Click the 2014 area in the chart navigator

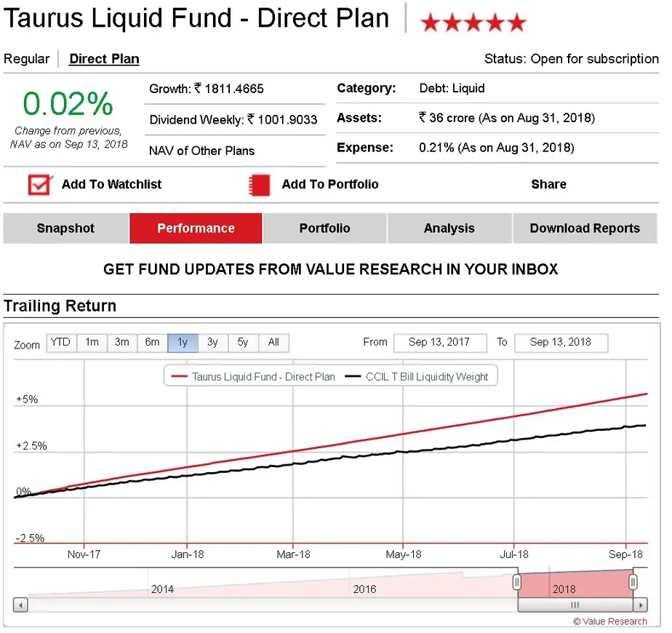click(162, 589)
